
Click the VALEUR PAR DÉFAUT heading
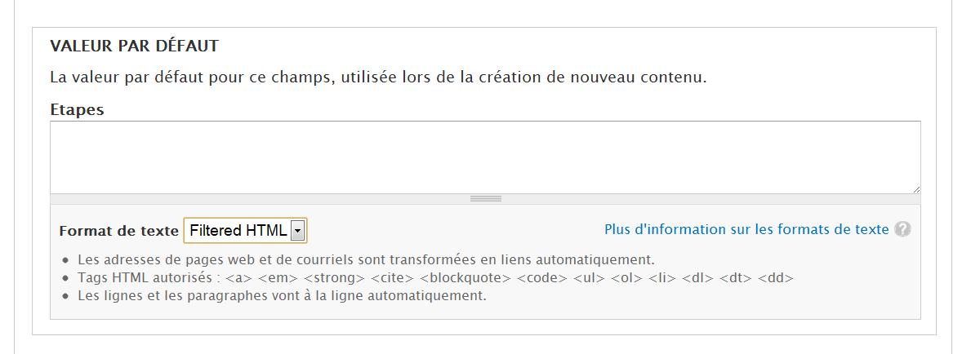pos(134,45)
